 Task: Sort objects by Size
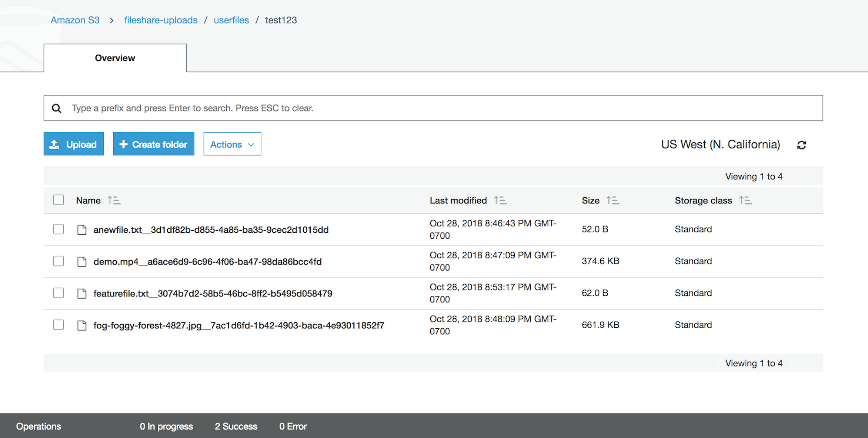612,200
